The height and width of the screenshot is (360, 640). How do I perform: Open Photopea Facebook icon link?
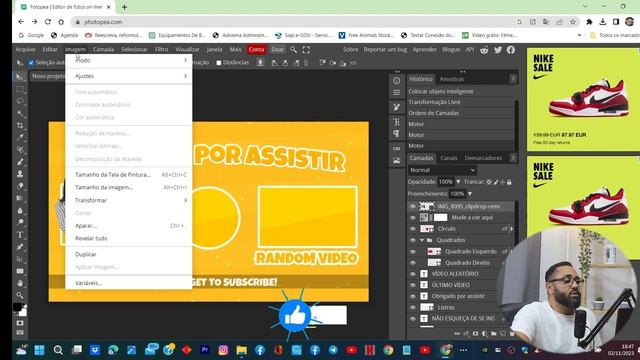[x=511, y=50]
